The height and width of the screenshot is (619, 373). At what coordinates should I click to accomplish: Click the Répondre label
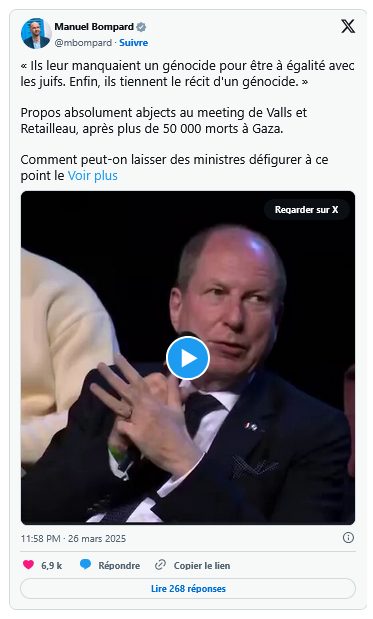119,566
